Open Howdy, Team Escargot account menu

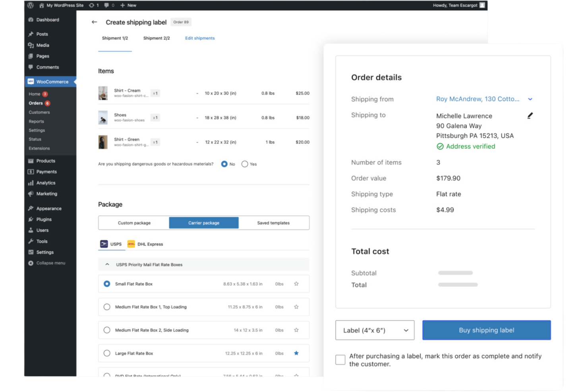point(459,5)
